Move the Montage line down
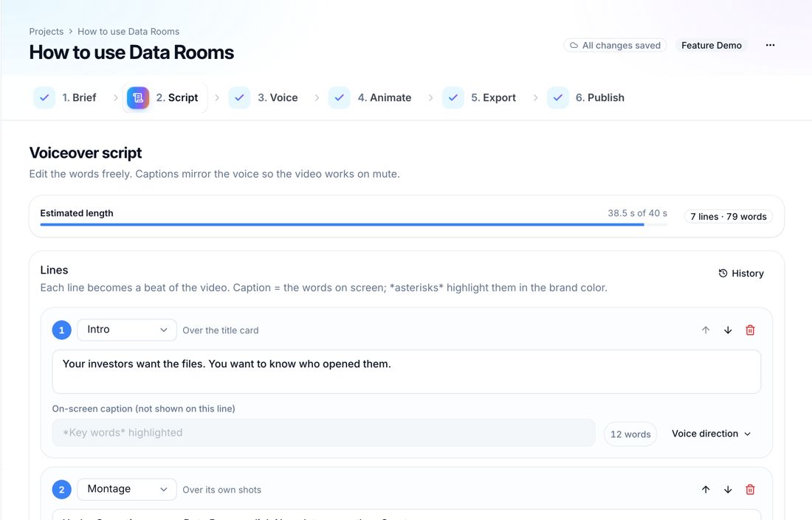The height and width of the screenshot is (520, 812). (x=728, y=490)
